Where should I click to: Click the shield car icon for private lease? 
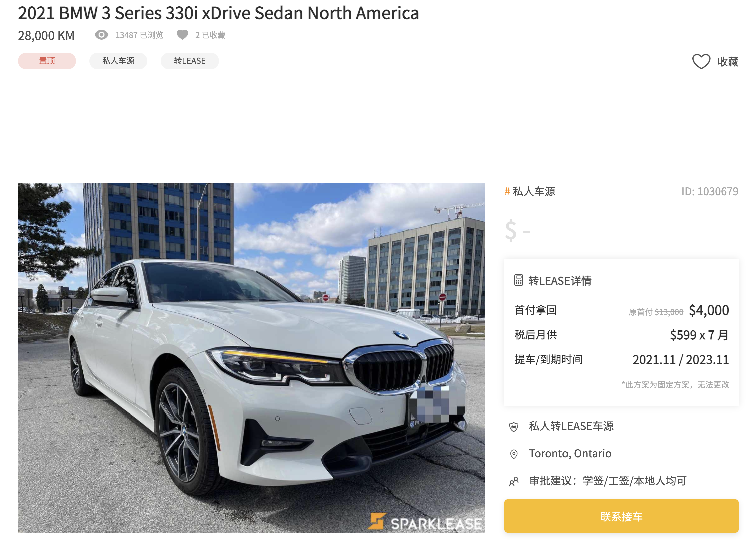pyautogui.click(x=513, y=427)
